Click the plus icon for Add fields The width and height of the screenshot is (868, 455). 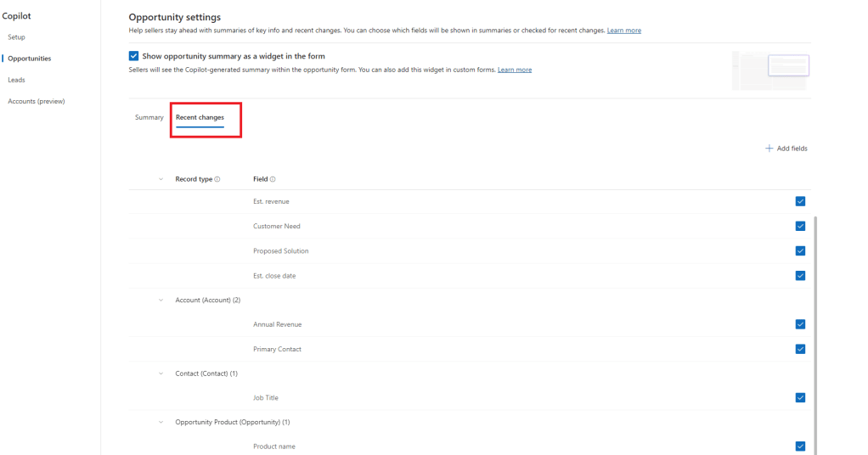(769, 149)
